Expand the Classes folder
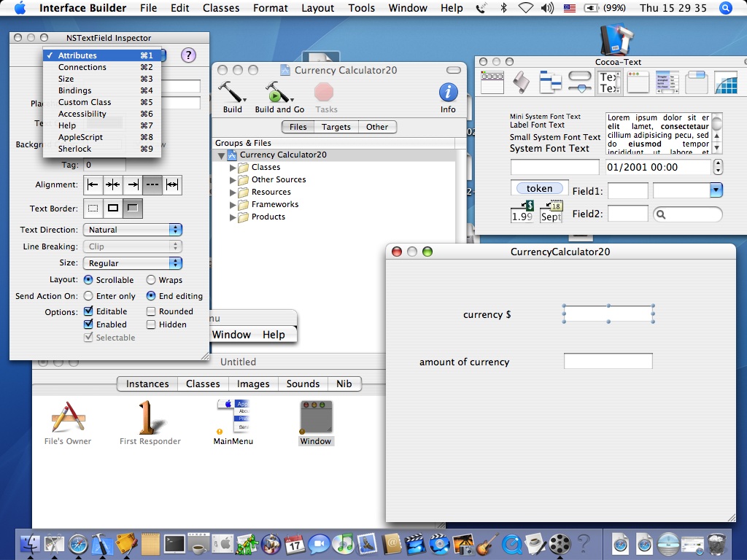 (233, 168)
